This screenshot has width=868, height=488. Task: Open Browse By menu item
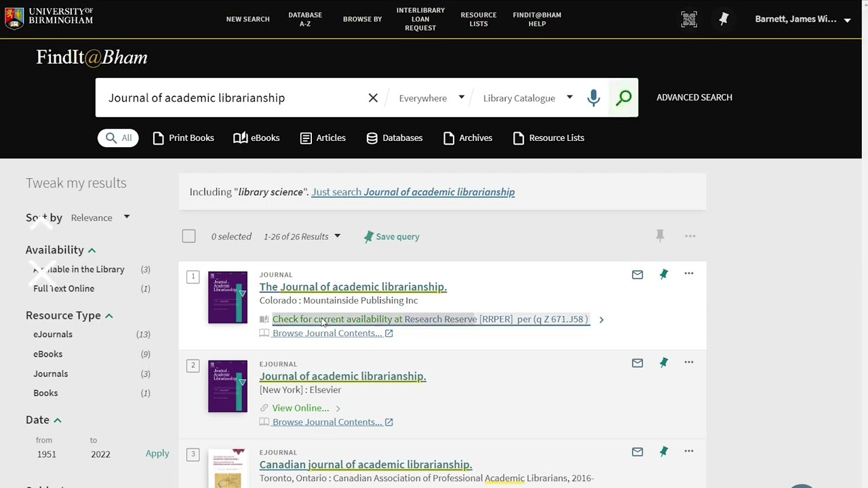362,19
